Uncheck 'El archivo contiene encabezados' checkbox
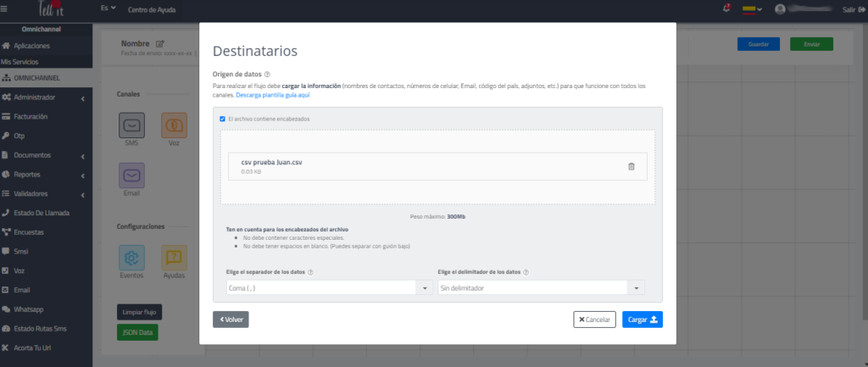Image resolution: width=868 pixels, height=367 pixels. tap(223, 119)
